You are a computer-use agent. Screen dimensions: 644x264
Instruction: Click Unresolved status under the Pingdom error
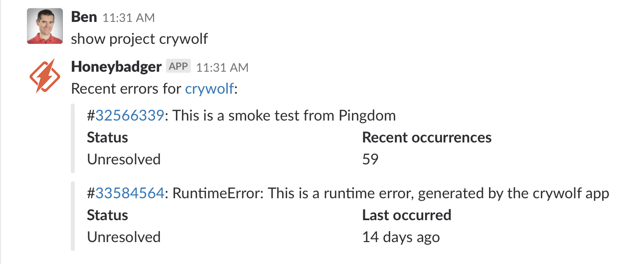[x=124, y=159]
